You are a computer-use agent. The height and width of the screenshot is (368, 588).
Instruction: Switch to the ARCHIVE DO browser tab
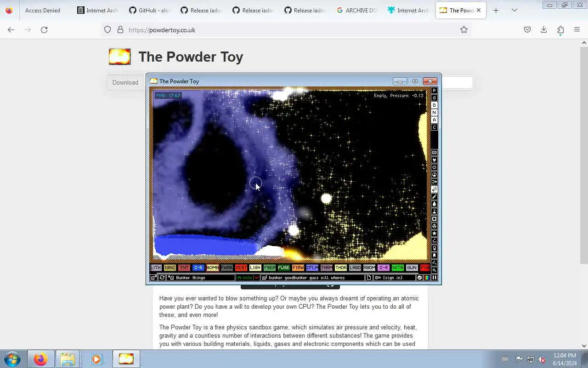tap(357, 10)
